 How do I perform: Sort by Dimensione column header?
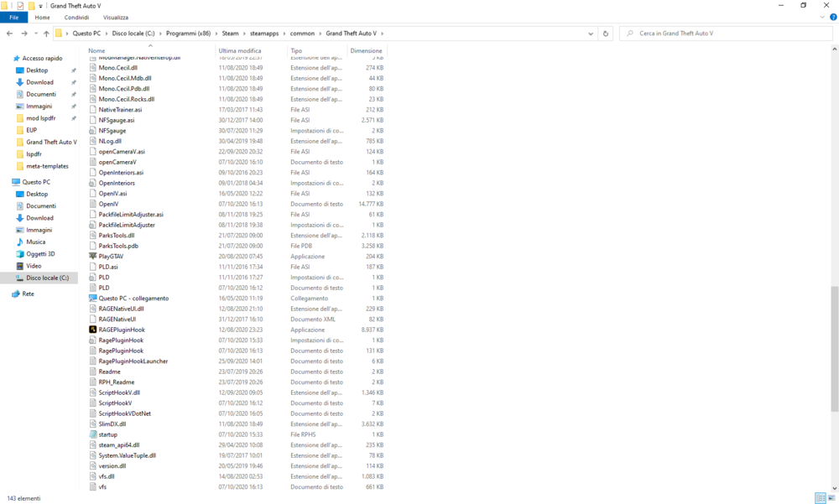click(367, 51)
